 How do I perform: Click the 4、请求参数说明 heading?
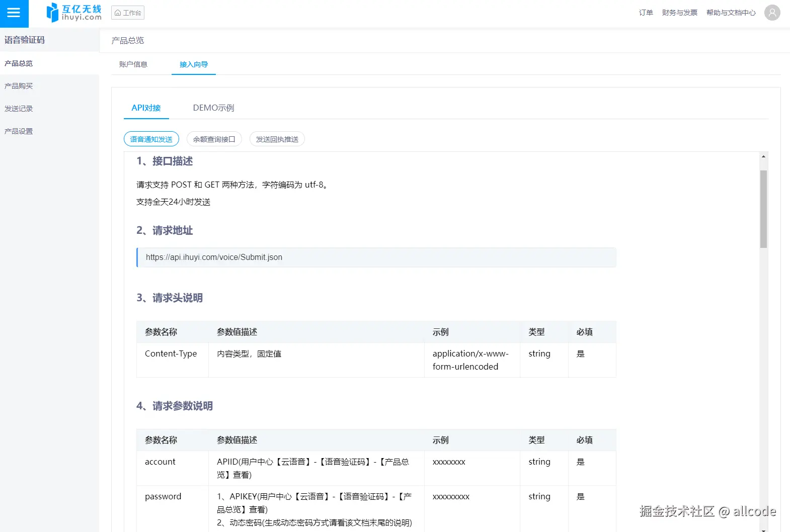[x=175, y=406]
